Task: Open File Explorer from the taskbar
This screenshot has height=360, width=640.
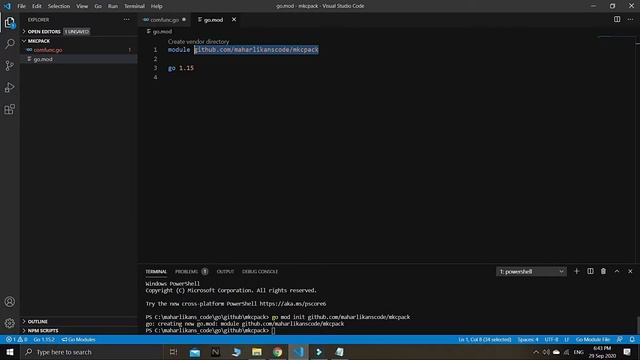Action: point(257,352)
